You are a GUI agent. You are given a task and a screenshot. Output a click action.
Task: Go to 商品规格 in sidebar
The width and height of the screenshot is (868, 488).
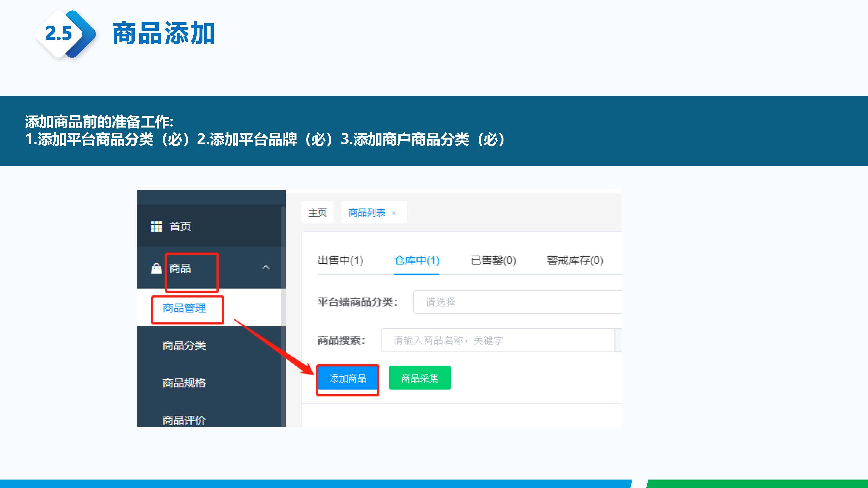[x=184, y=383]
